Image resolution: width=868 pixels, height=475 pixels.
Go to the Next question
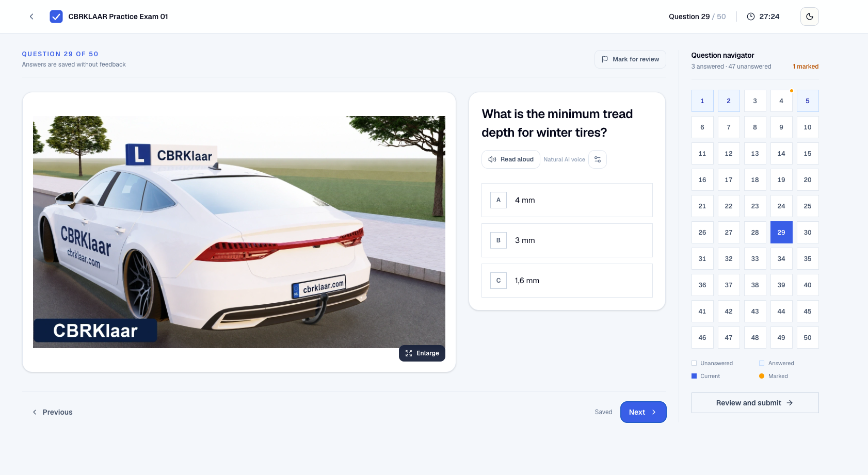pos(643,412)
